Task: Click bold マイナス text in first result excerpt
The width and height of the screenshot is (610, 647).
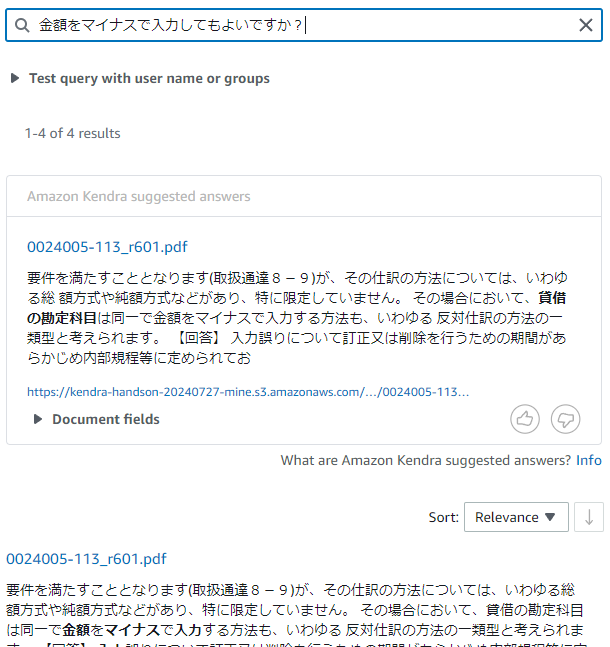Action: (x=132, y=630)
